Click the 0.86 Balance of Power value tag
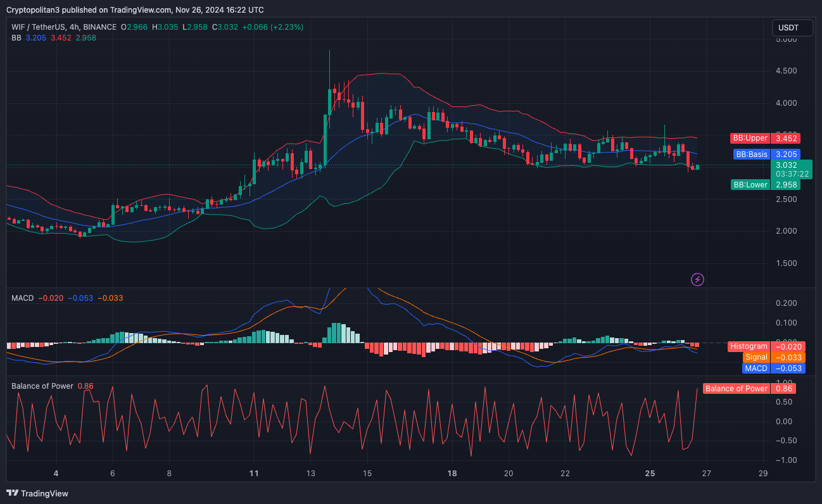 pyautogui.click(x=783, y=389)
